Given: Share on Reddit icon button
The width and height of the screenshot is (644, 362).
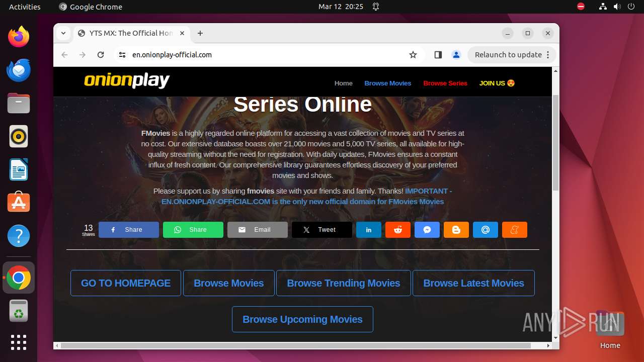Looking at the screenshot, I should [398, 230].
